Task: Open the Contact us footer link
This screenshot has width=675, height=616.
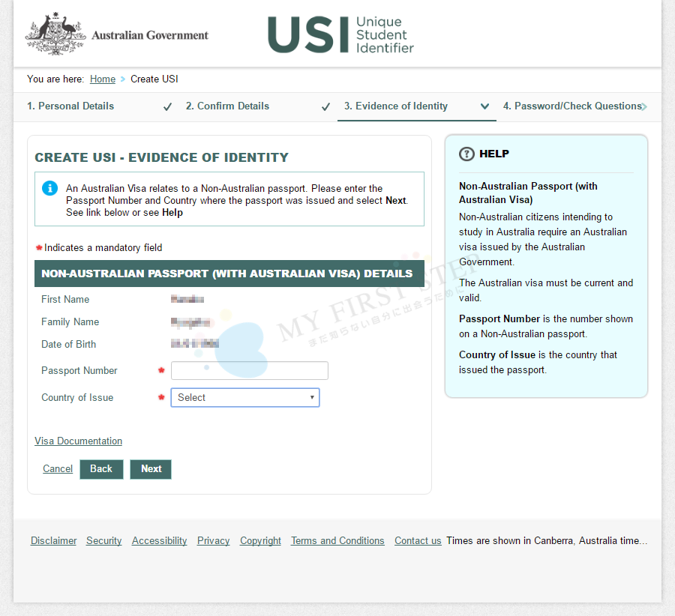Action: [418, 540]
